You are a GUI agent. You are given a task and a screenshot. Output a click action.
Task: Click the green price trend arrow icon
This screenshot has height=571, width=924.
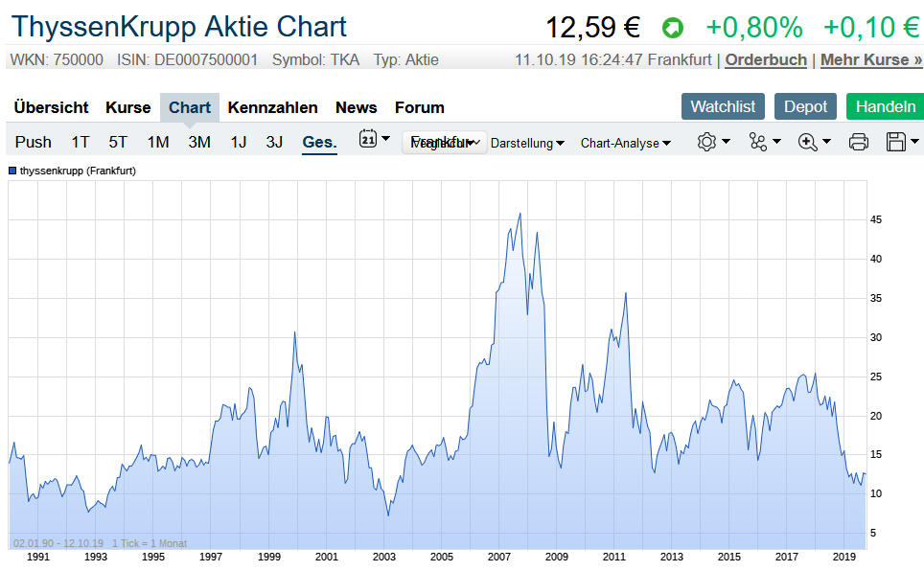coord(673,29)
